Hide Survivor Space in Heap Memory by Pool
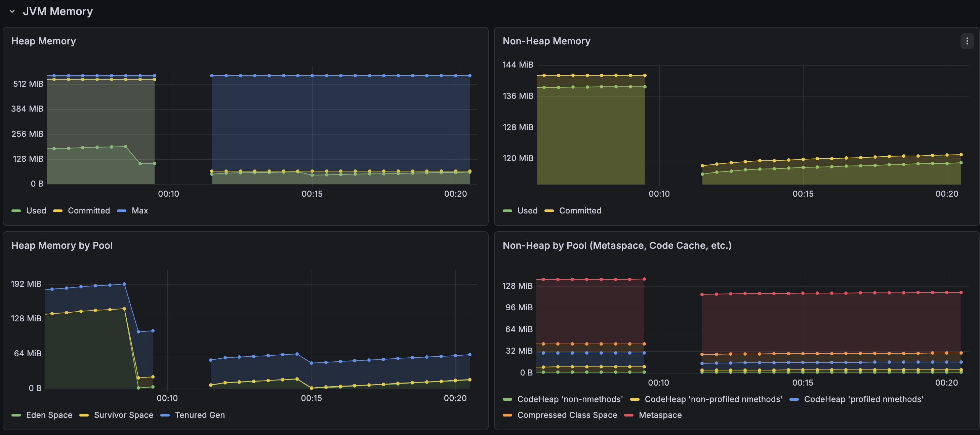This screenshot has width=980, height=435. (x=124, y=415)
